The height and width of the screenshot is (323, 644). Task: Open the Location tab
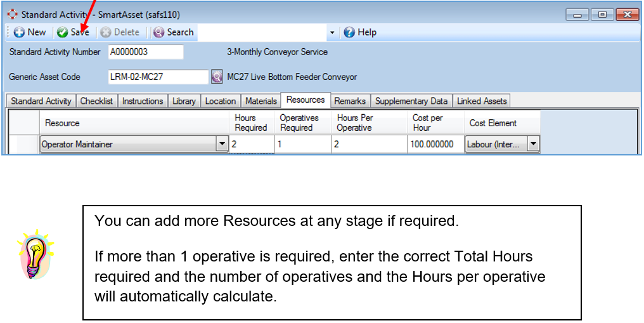[x=220, y=101]
